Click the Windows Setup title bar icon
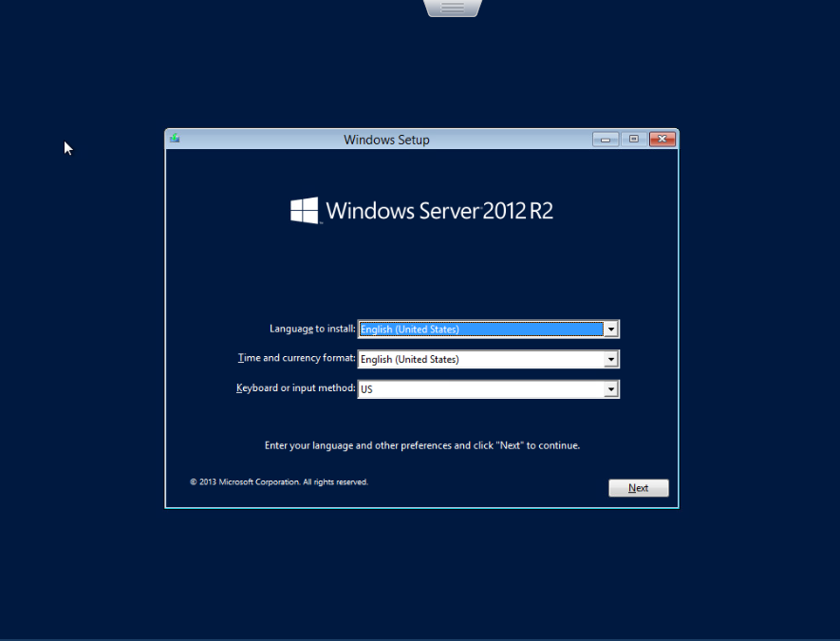 tap(175, 139)
